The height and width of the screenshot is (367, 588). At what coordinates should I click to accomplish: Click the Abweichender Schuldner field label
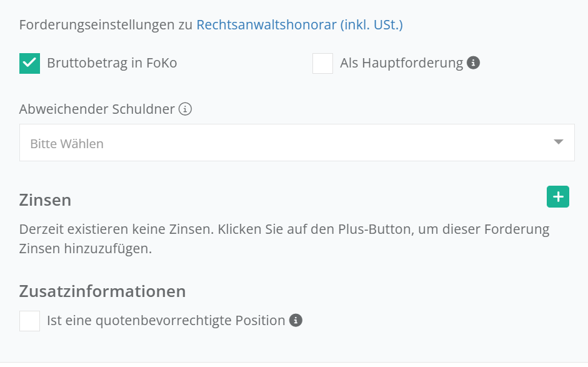coord(97,109)
